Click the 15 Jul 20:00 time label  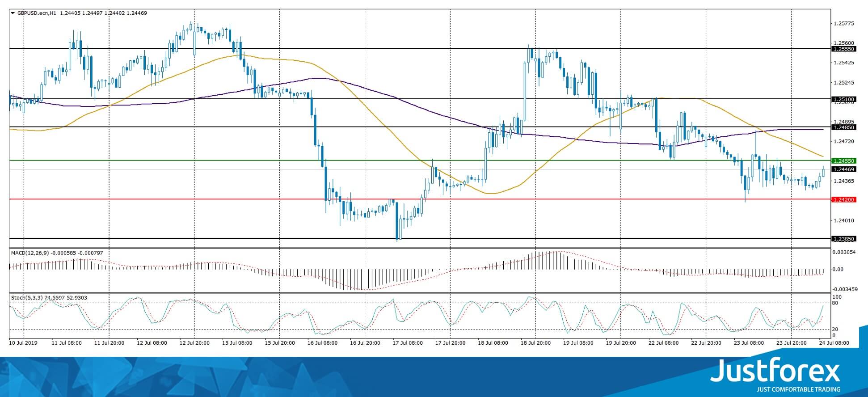click(280, 343)
